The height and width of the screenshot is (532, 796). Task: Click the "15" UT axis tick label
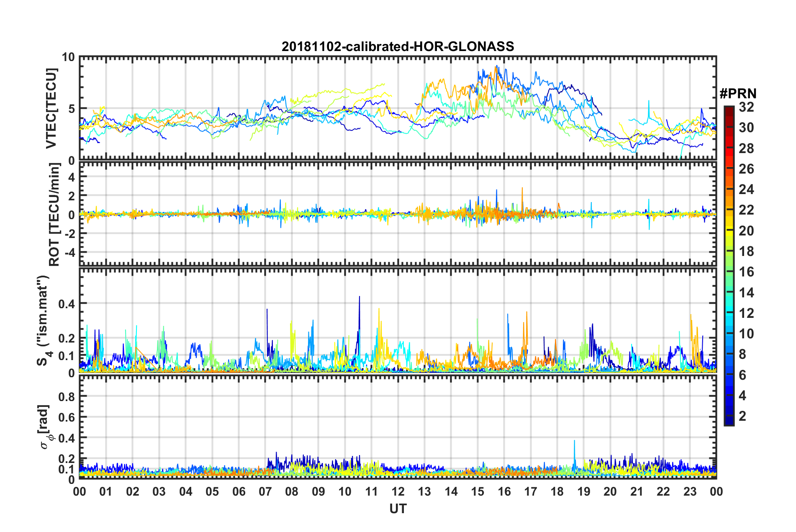click(478, 492)
